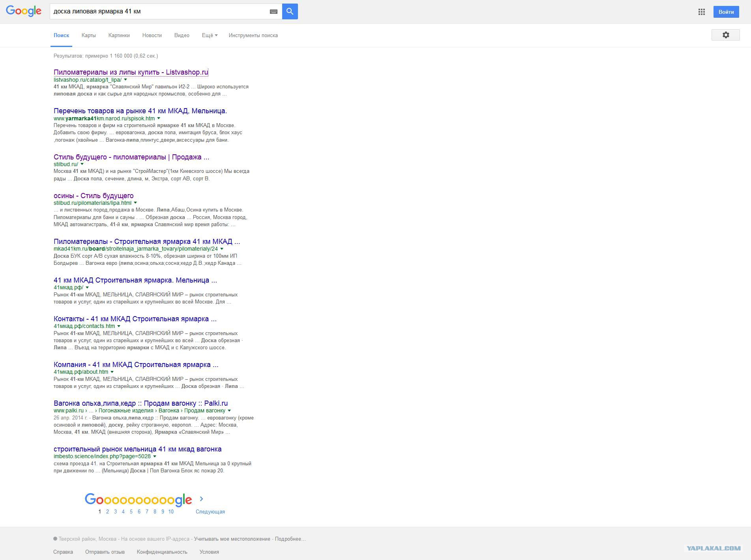Expand the stilbud.ru/ URL dropdown arrow

point(82,164)
